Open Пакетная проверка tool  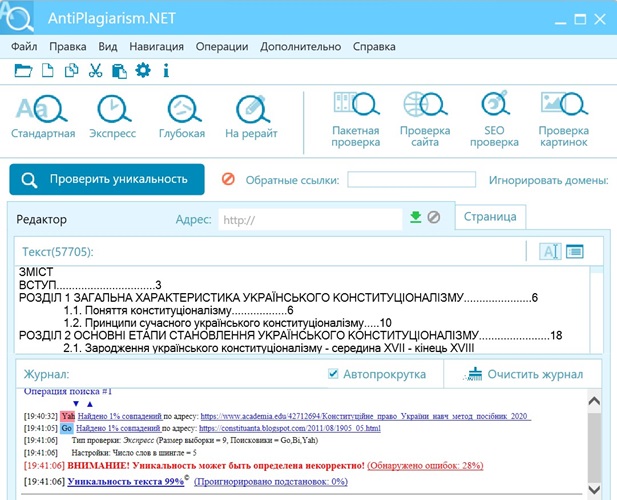pos(356,120)
